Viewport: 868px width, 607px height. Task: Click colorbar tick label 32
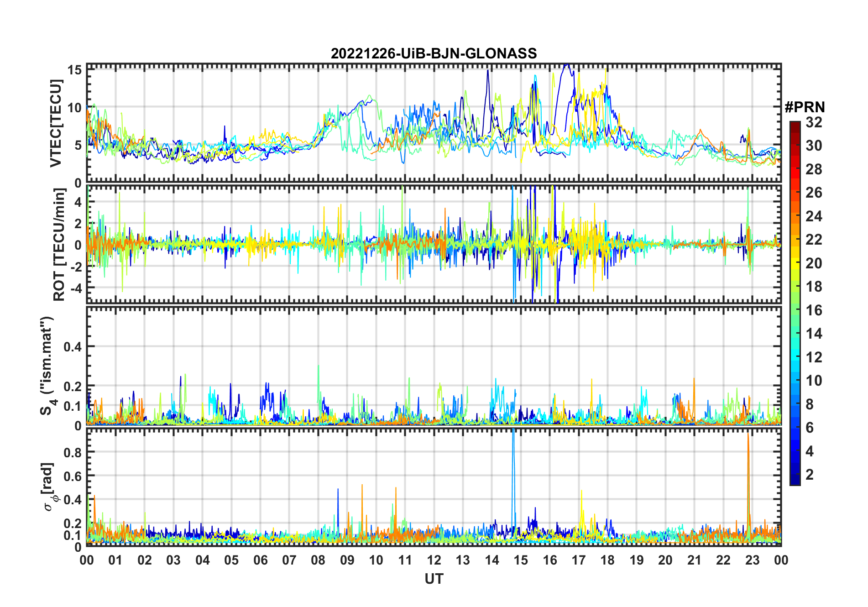[814, 122]
